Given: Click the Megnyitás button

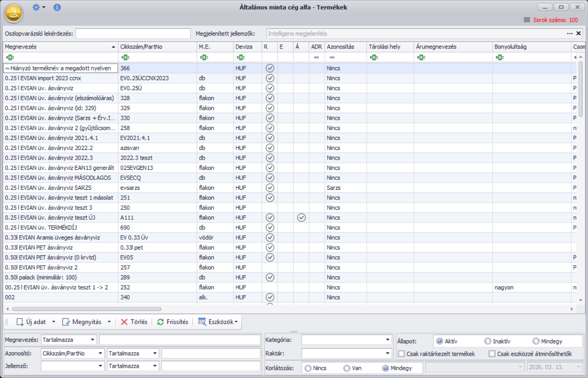Looking at the screenshot, I should pyautogui.click(x=82, y=322).
